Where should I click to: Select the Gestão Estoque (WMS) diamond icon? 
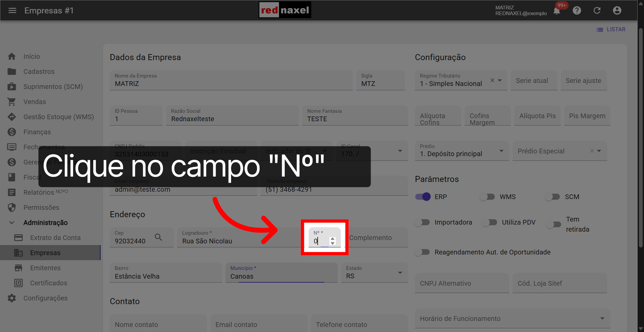click(x=12, y=116)
